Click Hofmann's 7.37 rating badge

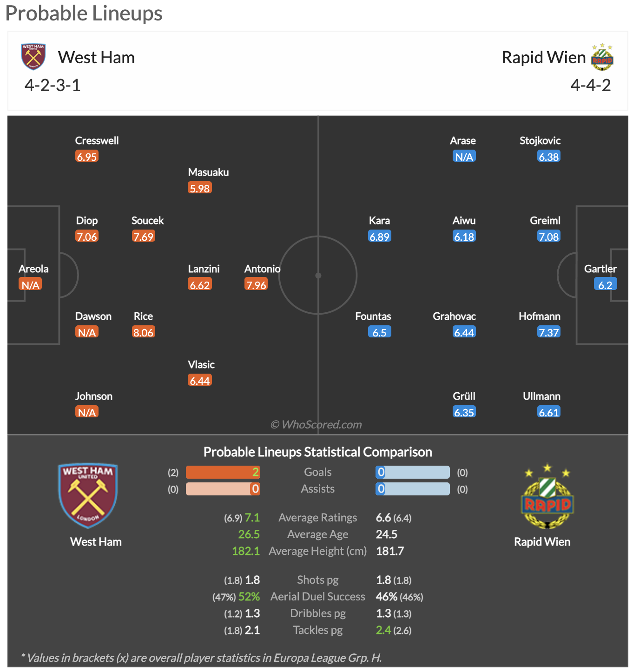point(549,332)
